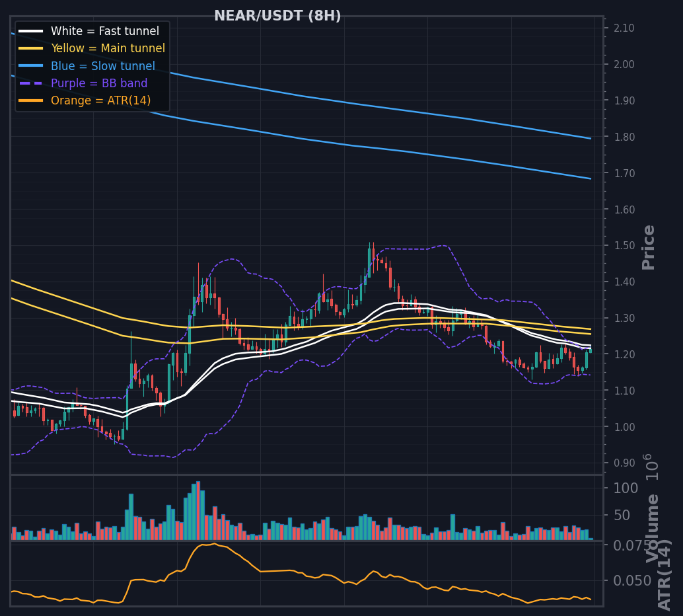This screenshot has height=616, width=683.
Task: Click the 1.70 price axis label
Action: (x=624, y=173)
